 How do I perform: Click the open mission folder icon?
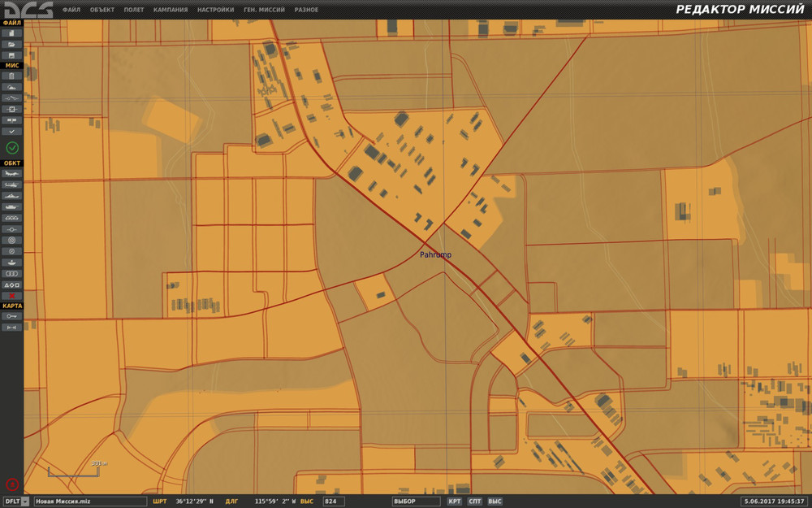[x=12, y=44]
